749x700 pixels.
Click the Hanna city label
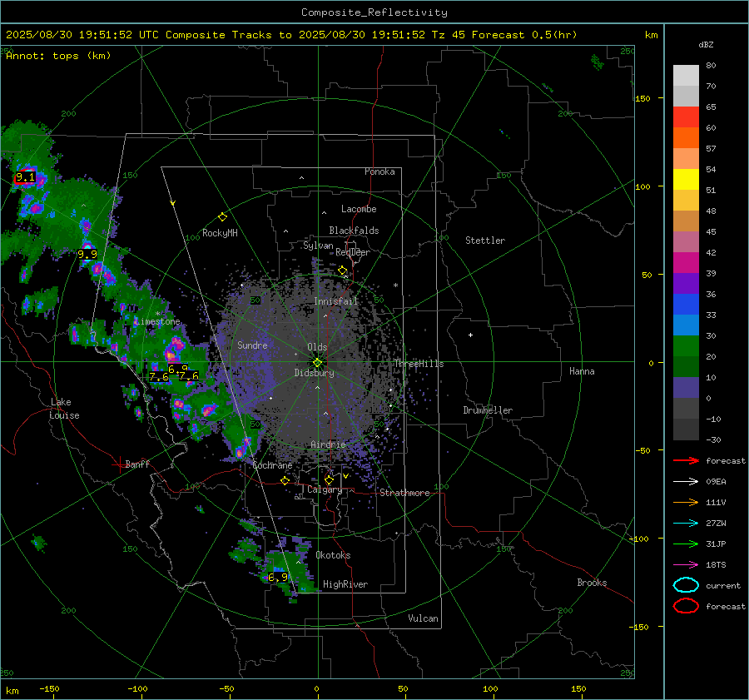tap(582, 371)
